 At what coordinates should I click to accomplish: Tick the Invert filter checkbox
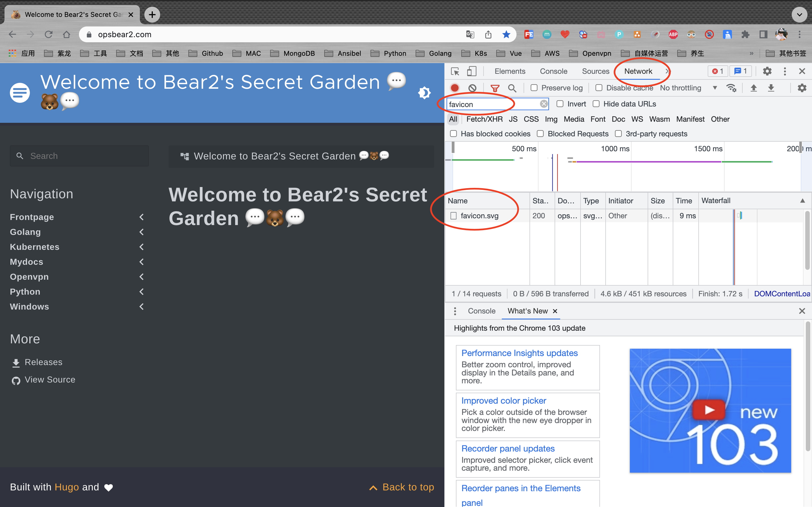tap(560, 104)
